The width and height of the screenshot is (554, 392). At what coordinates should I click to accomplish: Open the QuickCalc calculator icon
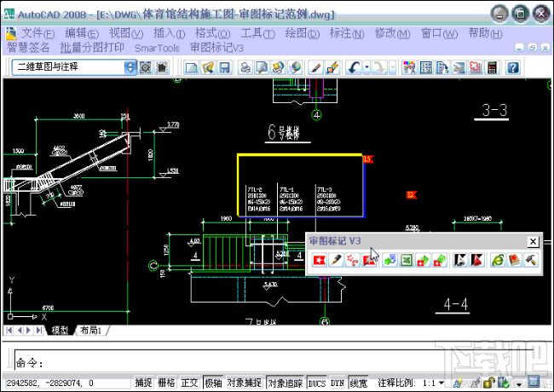coord(492,67)
